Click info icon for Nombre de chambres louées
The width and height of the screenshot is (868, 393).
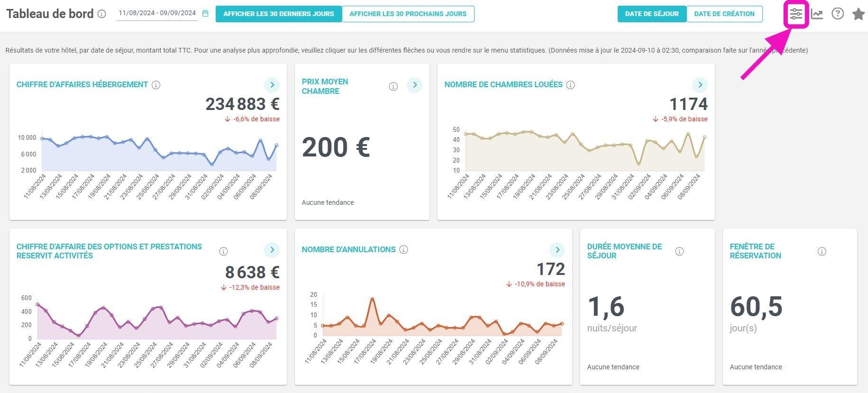(571, 85)
